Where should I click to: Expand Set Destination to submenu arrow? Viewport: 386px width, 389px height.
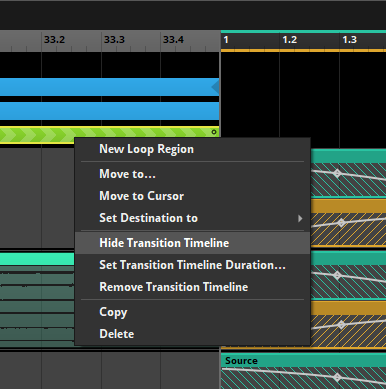(x=300, y=218)
